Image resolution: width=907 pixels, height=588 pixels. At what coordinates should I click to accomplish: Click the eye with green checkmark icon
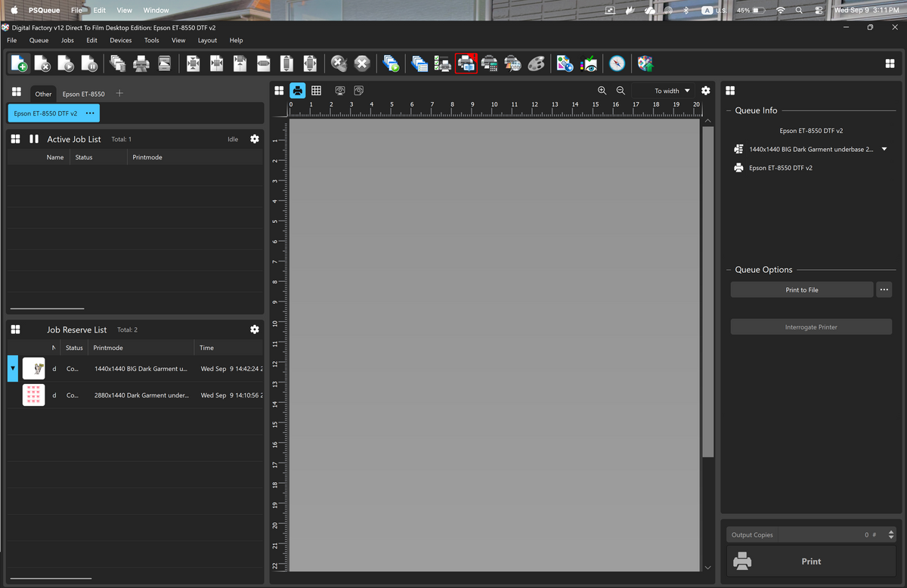tap(589, 64)
